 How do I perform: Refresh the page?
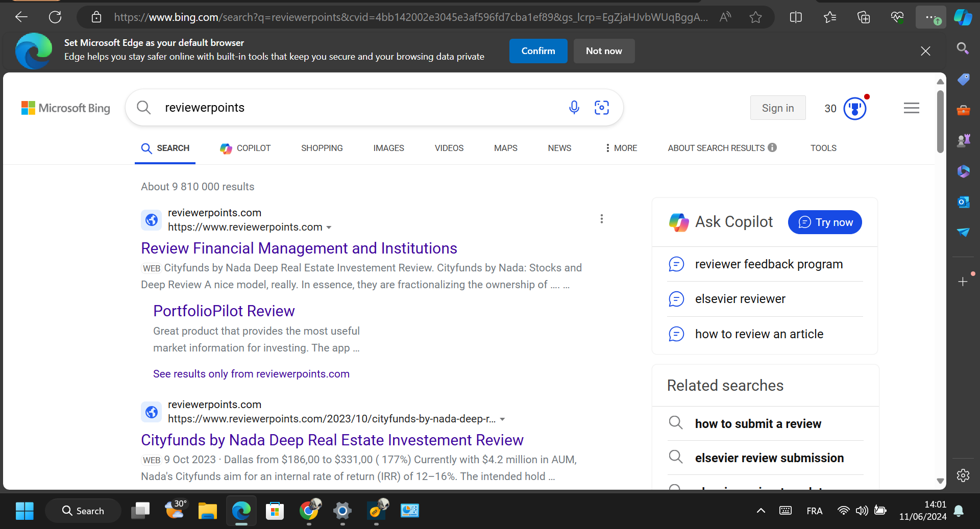point(55,17)
